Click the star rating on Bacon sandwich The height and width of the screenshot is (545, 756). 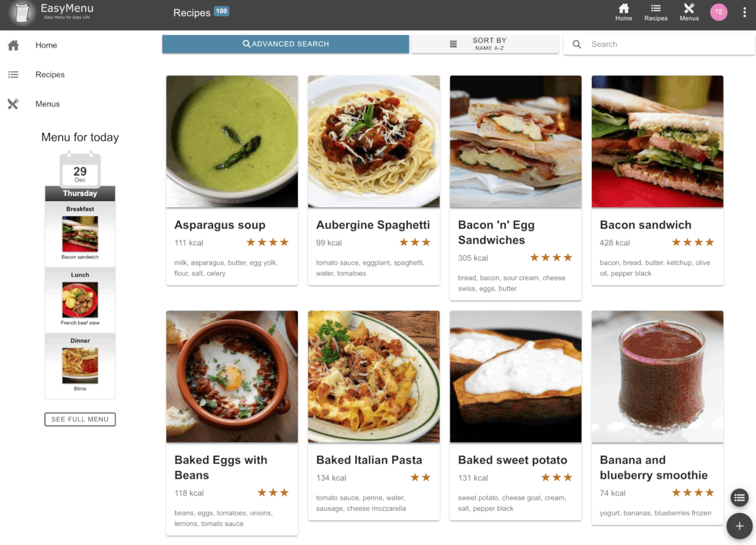pyautogui.click(x=692, y=242)
